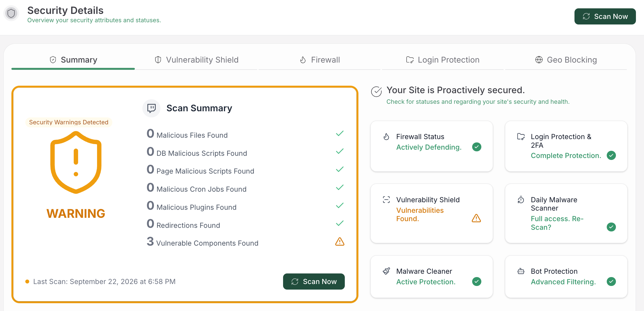Click green check beside Active Protection

coord(477,282)
